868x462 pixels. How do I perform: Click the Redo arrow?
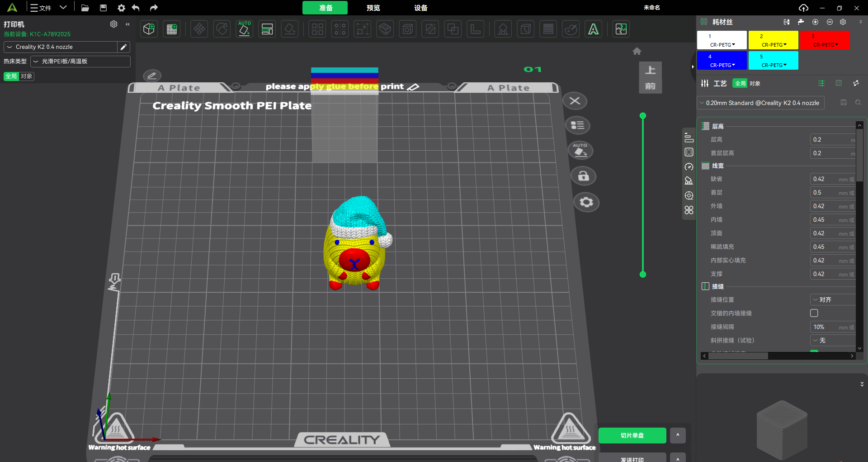[x=154, y=8]
